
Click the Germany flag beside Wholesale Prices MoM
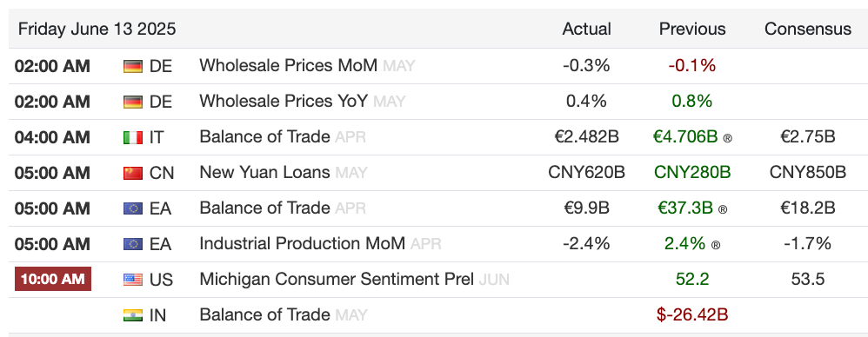tap(133, 66)
